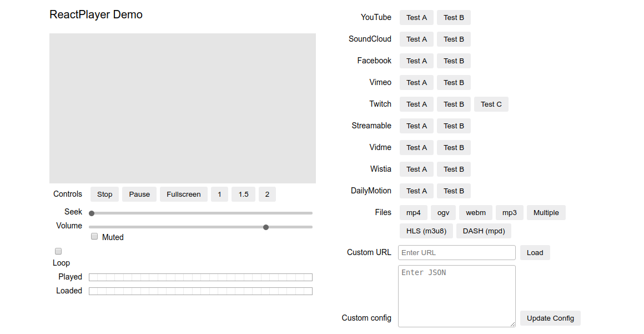Load the ogv file
The image size is (644, 334).
(443, 213)
